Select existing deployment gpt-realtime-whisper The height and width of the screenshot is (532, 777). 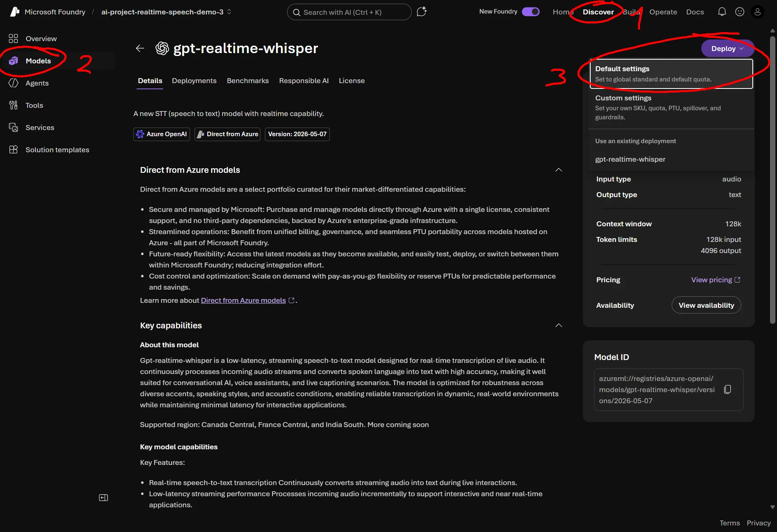tap(671, 159)
